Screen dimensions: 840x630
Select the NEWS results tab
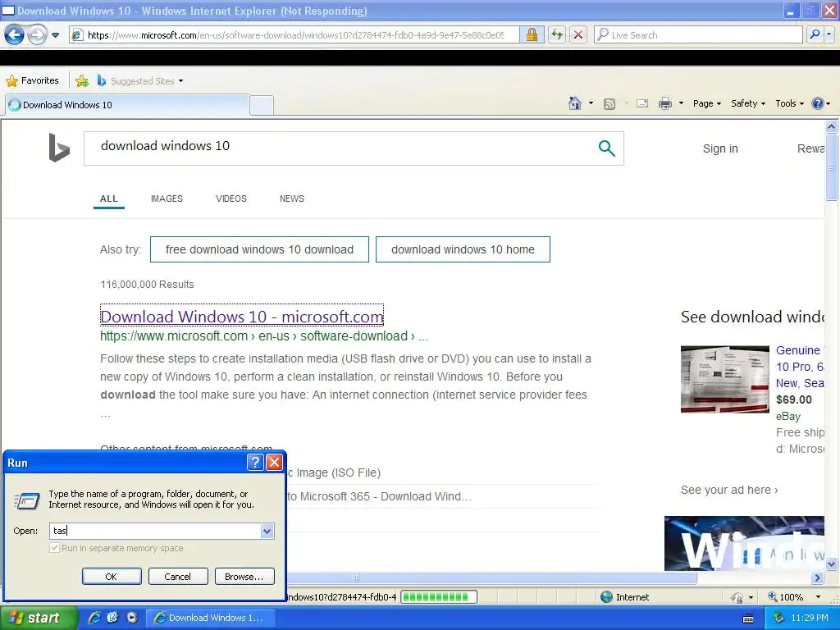coord(292,199)
